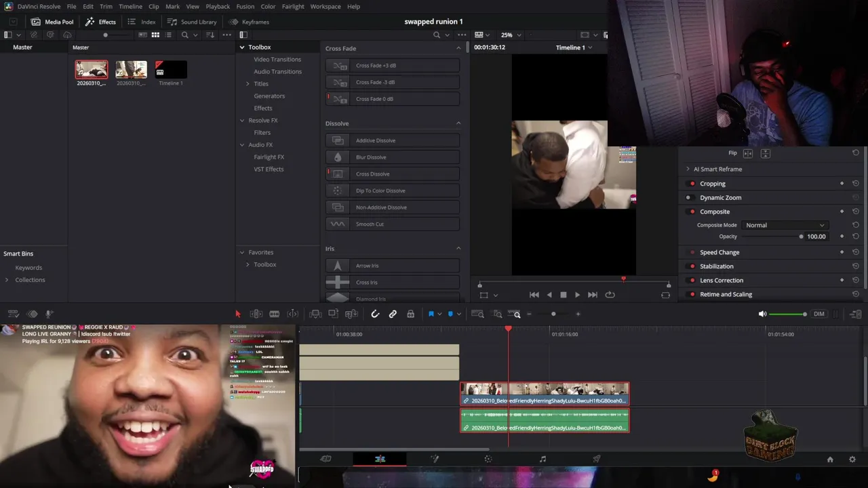The image size is (868, 488).
Task: Collapse the Dissolve transitions section
Action: (x=458, y=123)
